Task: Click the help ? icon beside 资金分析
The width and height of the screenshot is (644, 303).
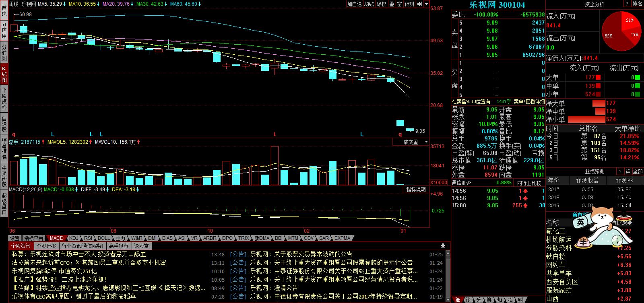Action: [626, 4]
